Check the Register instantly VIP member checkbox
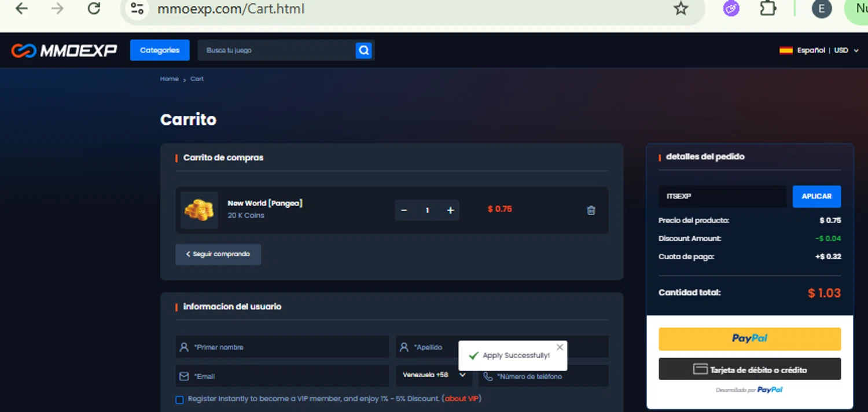The width and height of the screenshot is (868, 412). pos(179,399)
